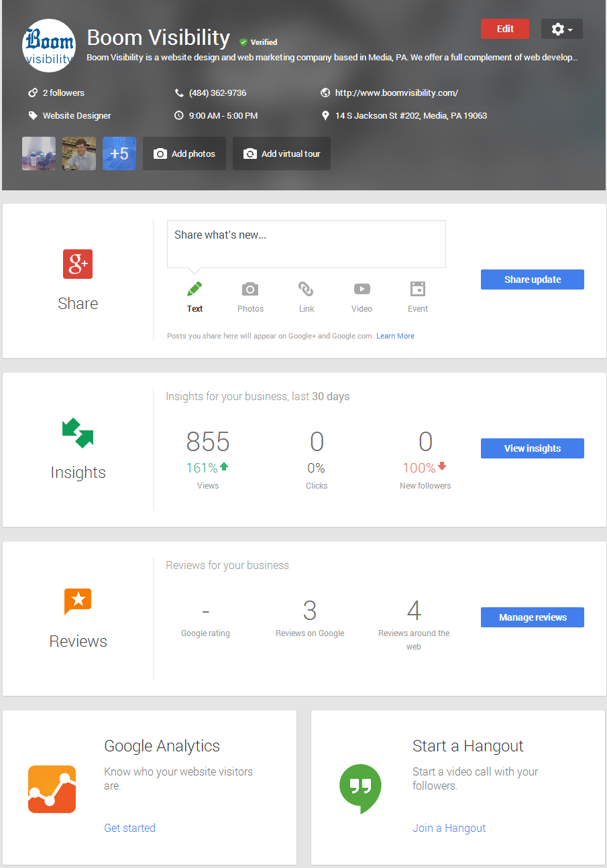
Task: Click into the Share what's new field
Action: tap(307, 244)
